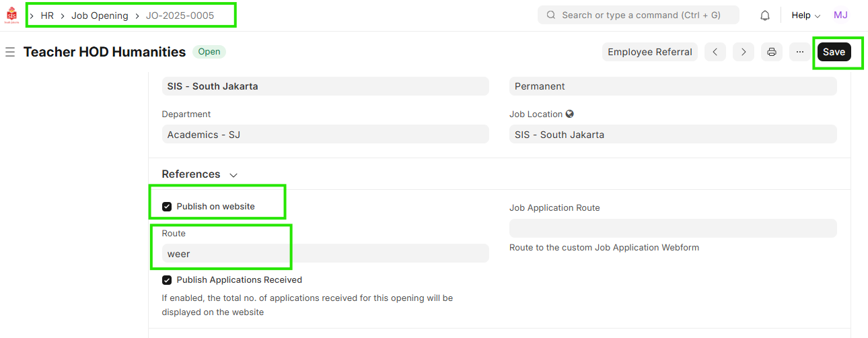Print the job opening document
This screenshot has height=338, width=868.
point(772,52)
